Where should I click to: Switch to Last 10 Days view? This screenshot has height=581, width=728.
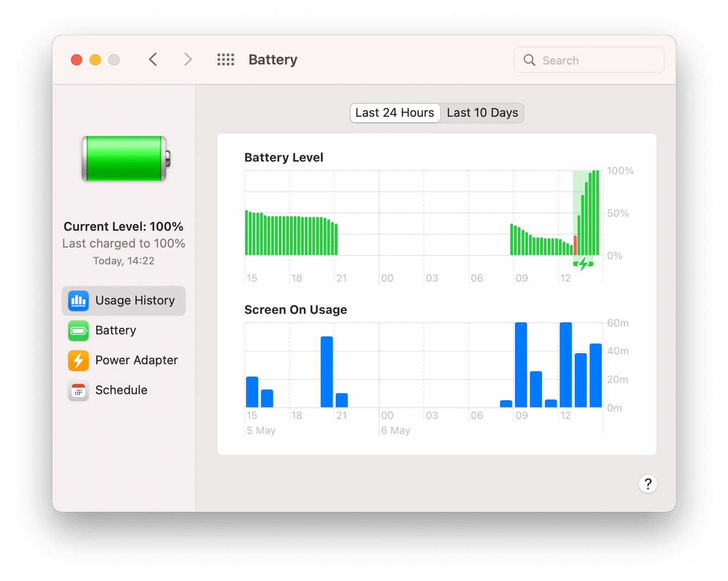tap(482, 113)
